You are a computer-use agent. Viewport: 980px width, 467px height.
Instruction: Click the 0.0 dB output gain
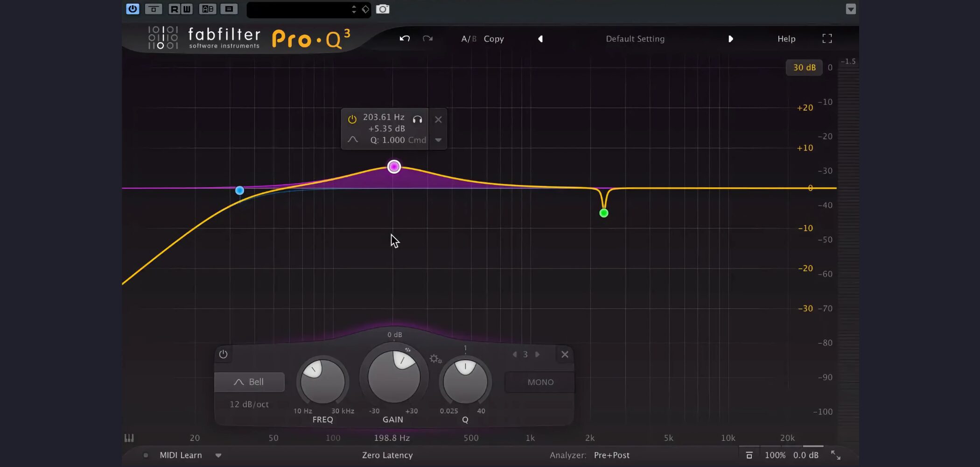coord(806,455)
